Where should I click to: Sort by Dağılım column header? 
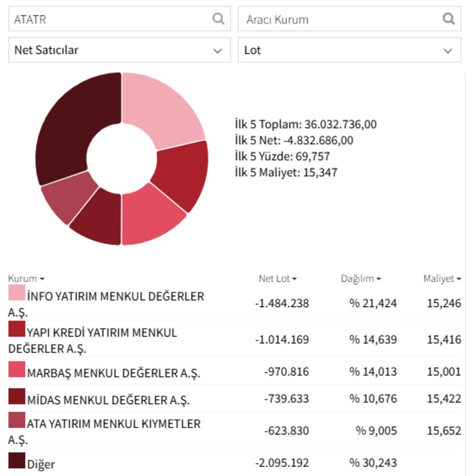pos(360,279)
